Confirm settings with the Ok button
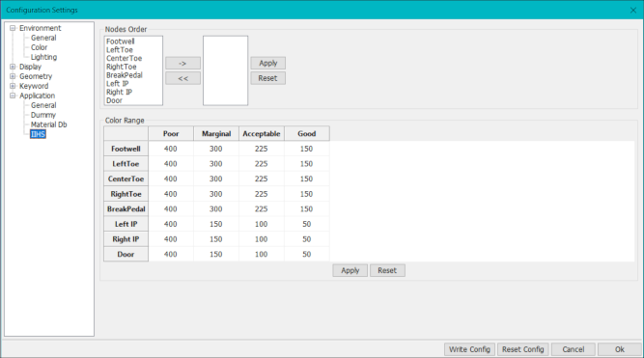This screenshot has width=644, height=358. [x=619, y=349]
